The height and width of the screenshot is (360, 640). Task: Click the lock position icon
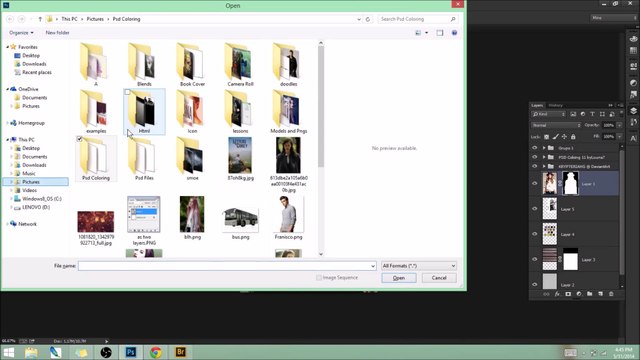[x=564, y=137]
